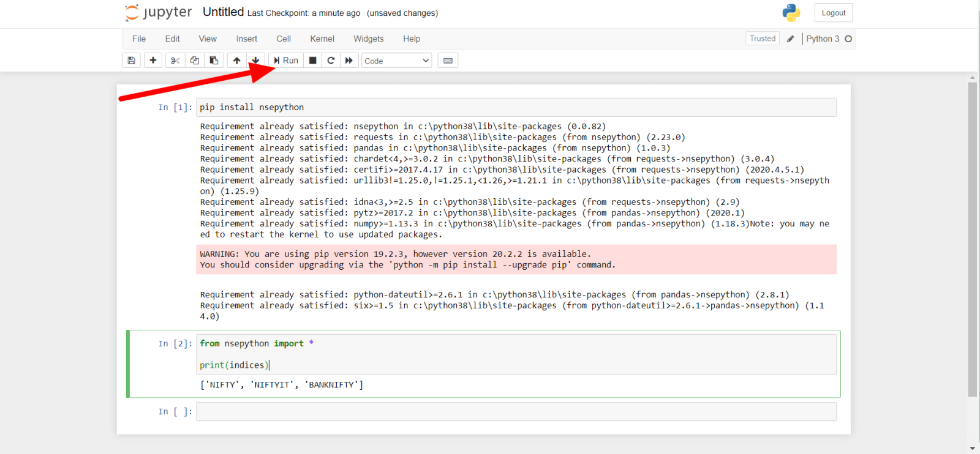Open the cell type Code dropdown

(396, 61)
